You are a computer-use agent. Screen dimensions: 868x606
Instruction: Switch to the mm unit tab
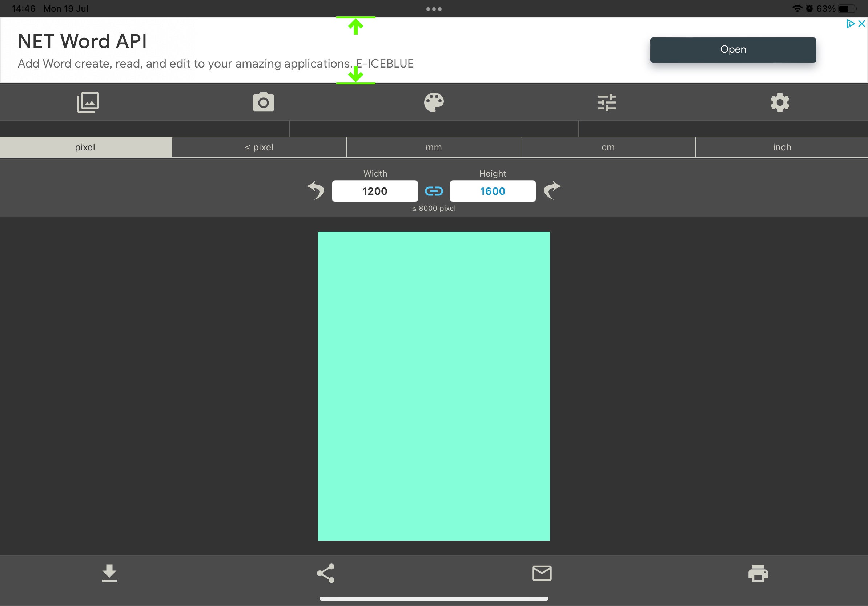pyautogui.click(x=434, y=148)
